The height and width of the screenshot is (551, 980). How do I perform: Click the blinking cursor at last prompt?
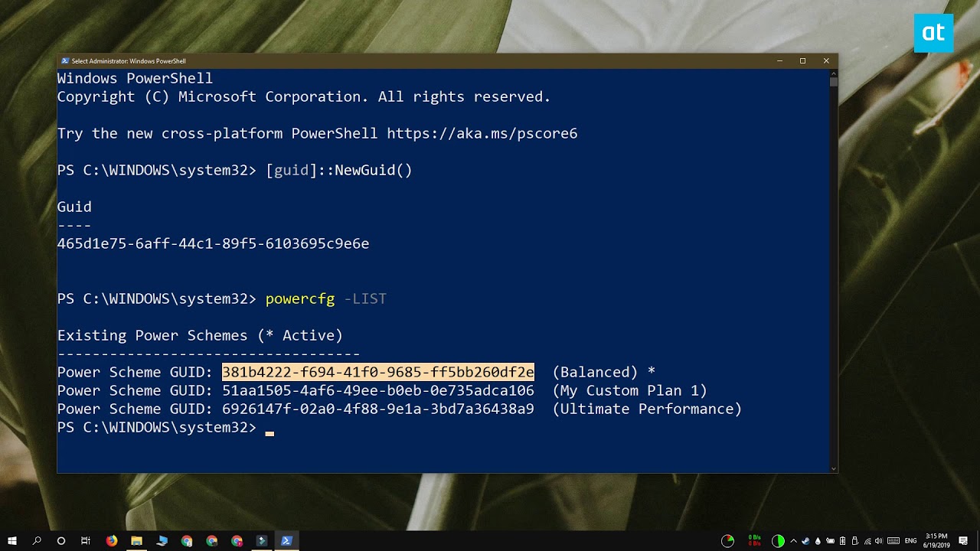pos(269,433)
